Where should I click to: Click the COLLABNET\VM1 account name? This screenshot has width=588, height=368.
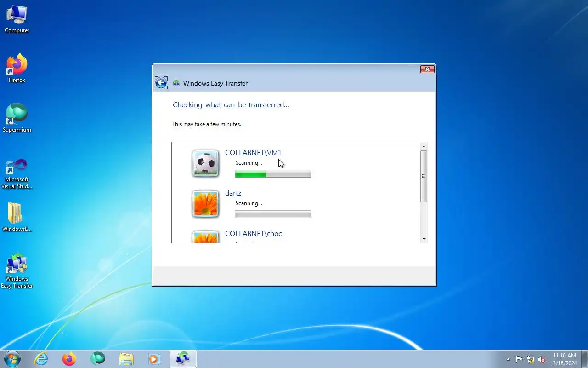click(253, 153)
